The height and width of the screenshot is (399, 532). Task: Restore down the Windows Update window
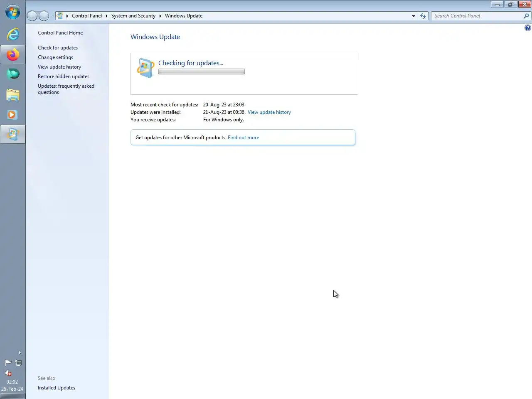(510, 5)
